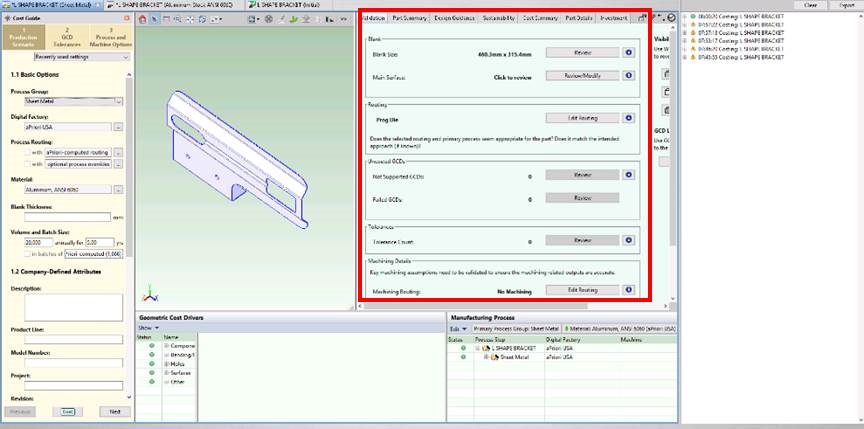Open Digital Factory browse button
Viewport: 864px width, 429px height.
coord(118,127)
